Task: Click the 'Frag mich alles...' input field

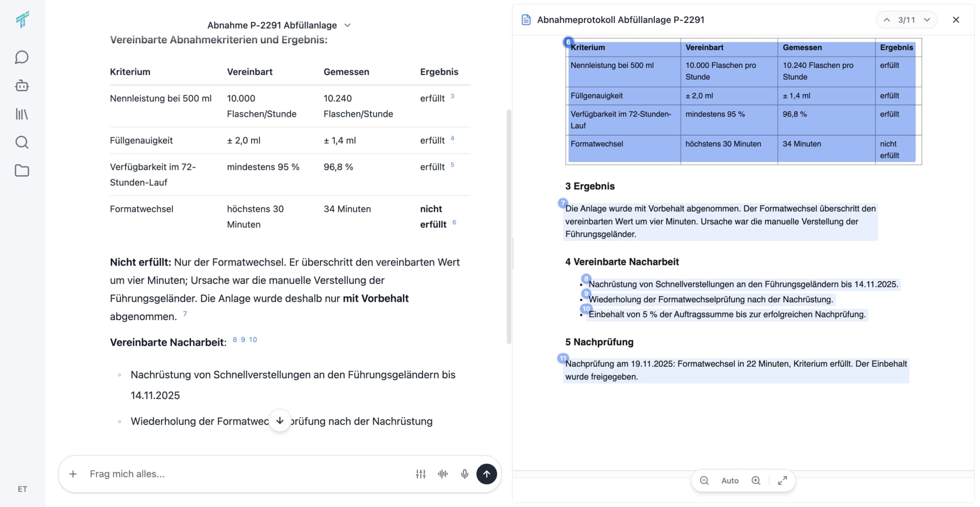Action: pos(248,474)
